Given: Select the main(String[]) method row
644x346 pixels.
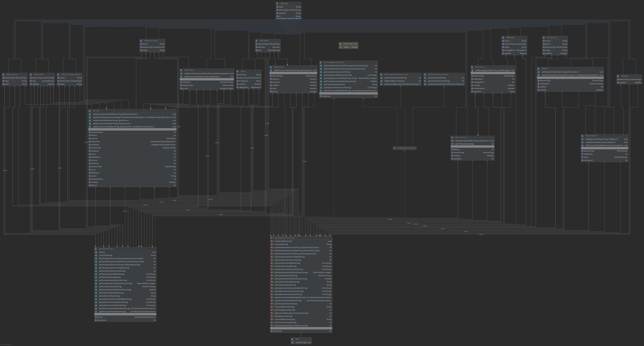Looking at the screenshot, I should (301, 342).
